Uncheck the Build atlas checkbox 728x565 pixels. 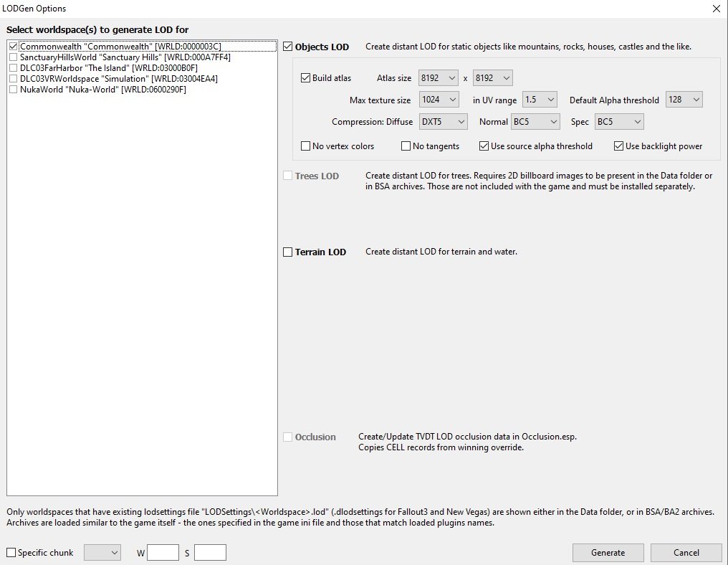305,78
